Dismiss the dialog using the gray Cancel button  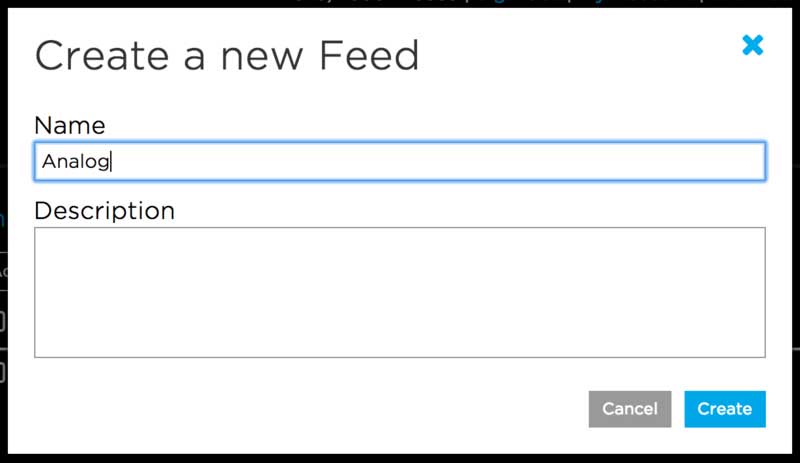pos(629,408)
